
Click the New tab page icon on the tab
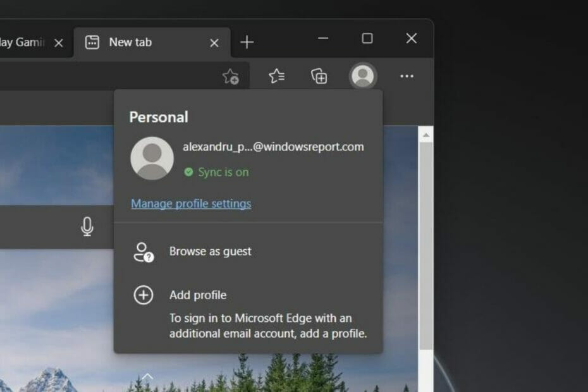pyautogui.click(x=92, y=42)
